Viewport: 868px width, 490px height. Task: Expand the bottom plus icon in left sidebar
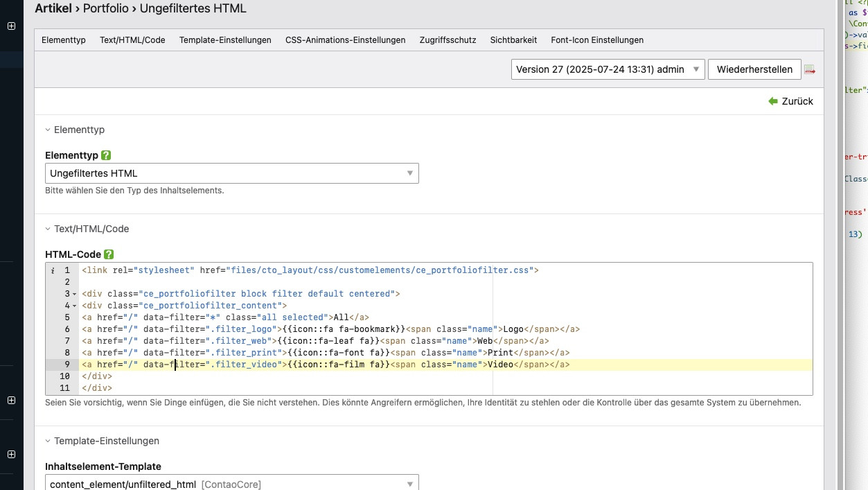(11, 455)
